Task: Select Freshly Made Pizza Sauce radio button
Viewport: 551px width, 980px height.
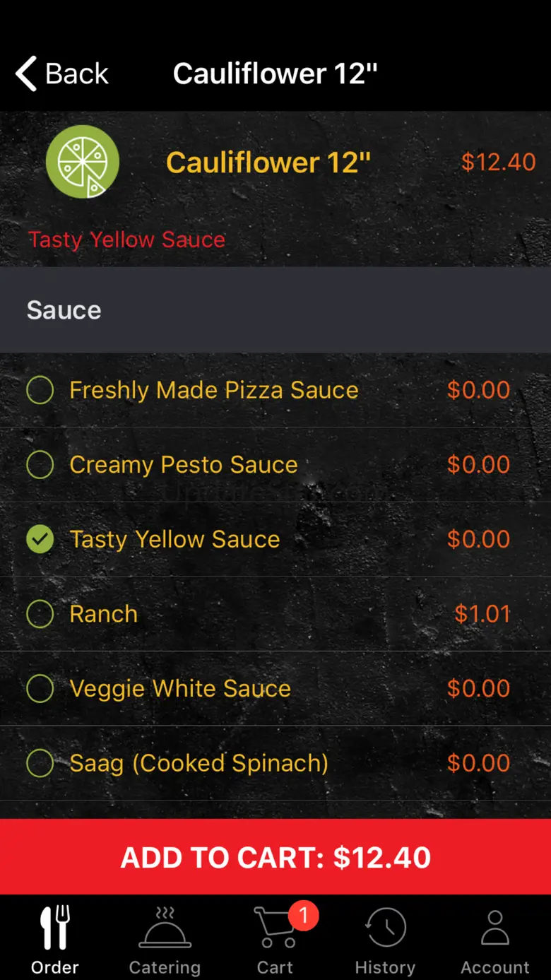Action: point(40,390)
